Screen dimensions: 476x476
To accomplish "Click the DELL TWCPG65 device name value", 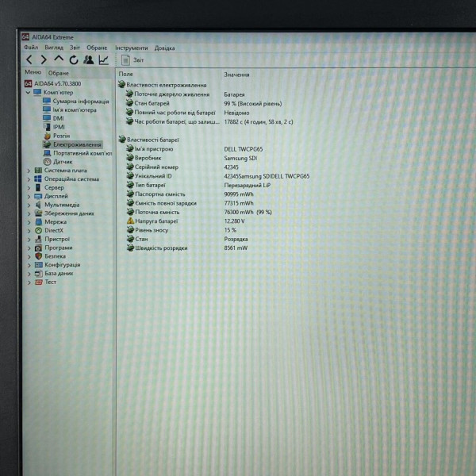I will coord(244,149).
